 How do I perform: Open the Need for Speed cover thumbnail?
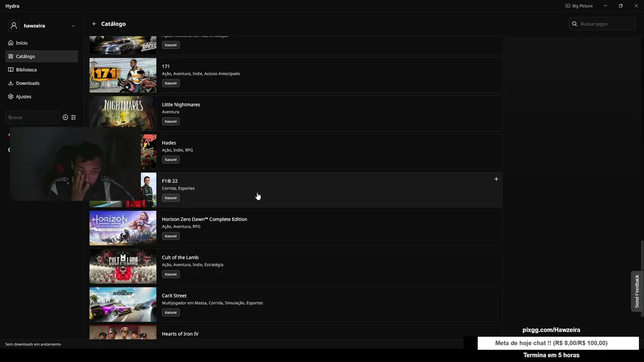(123, 45)
